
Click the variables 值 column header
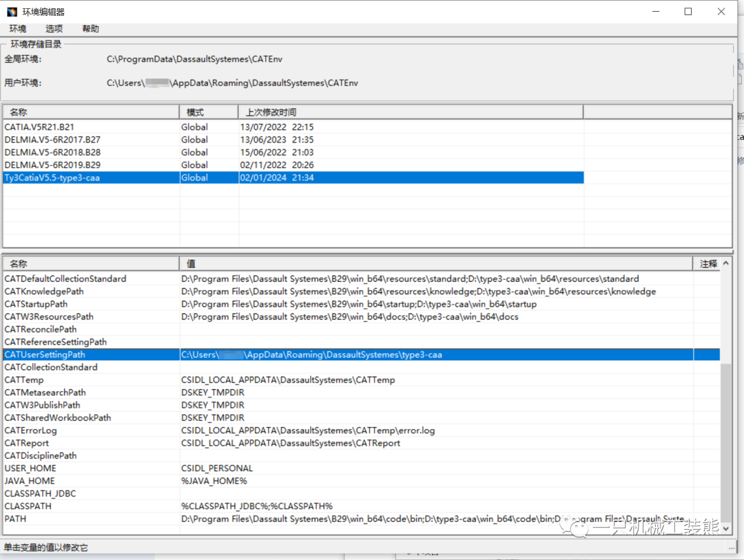(x=437, y=263)
